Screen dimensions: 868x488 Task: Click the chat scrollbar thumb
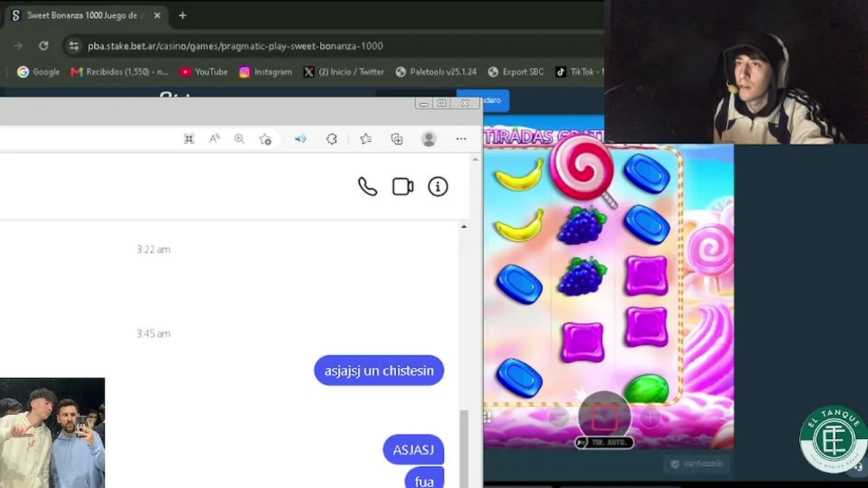click(x=464, y=447)
